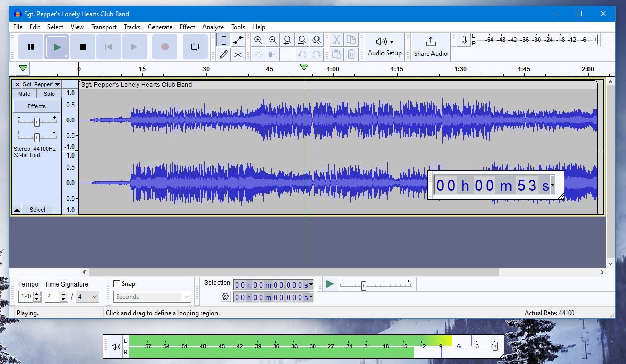The image size is (626, 364).
Task: Adjust the playback level slider knob
Action: (495, 346)
